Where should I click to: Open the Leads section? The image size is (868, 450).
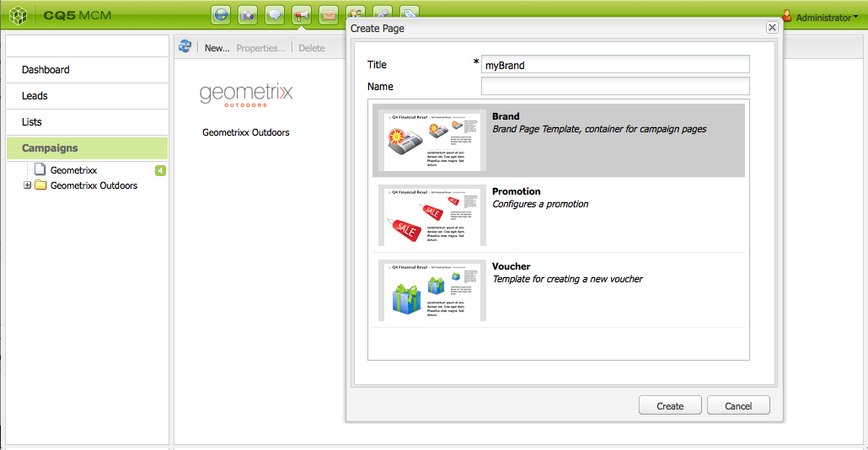88,96
